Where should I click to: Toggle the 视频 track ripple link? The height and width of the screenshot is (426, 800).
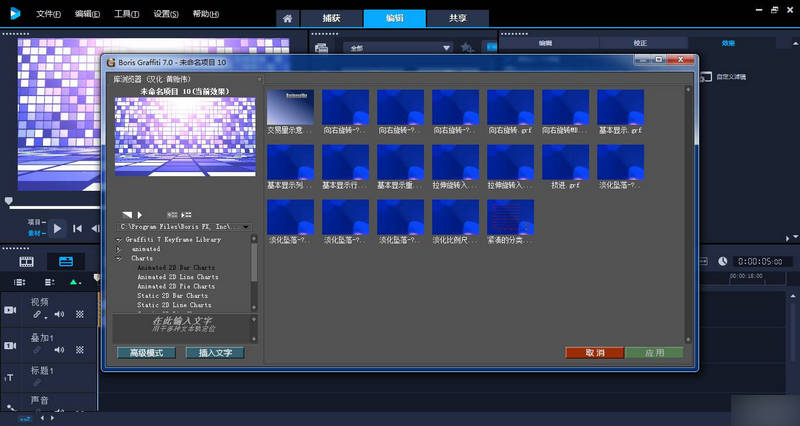37,315
